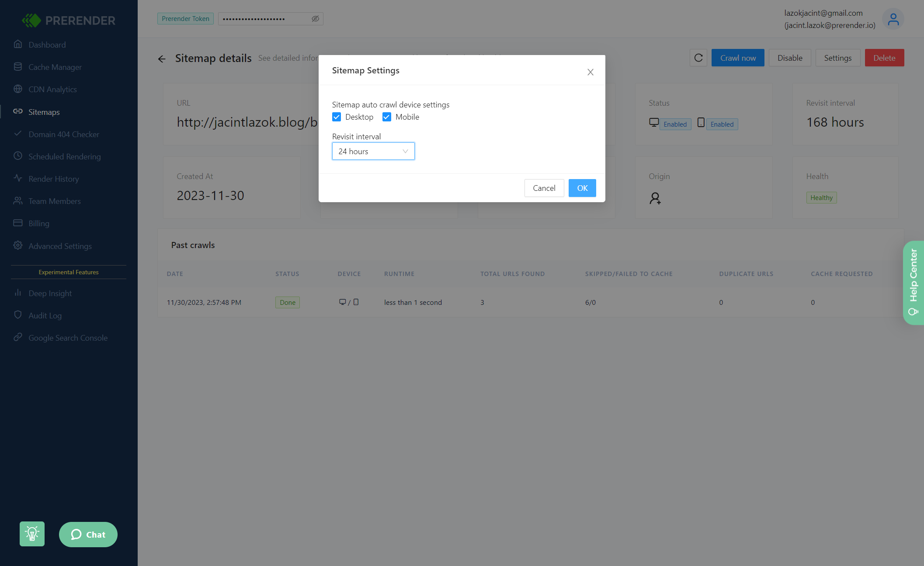Open the Help Center side tab
This screenshot has width=924, height=566.
click(914, 283)
